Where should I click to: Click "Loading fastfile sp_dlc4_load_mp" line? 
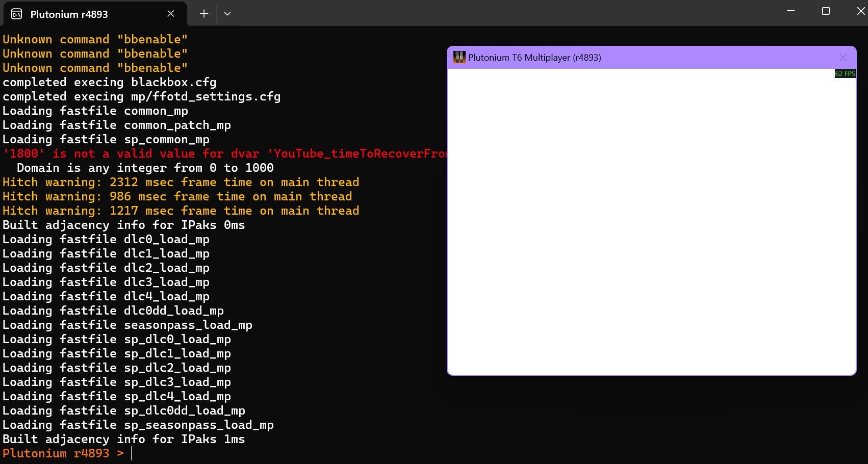pos(116,396)
